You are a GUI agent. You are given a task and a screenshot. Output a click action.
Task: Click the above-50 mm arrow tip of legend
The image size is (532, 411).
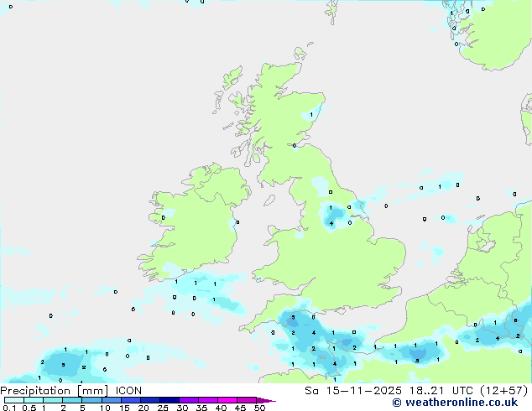coord(266,400)
